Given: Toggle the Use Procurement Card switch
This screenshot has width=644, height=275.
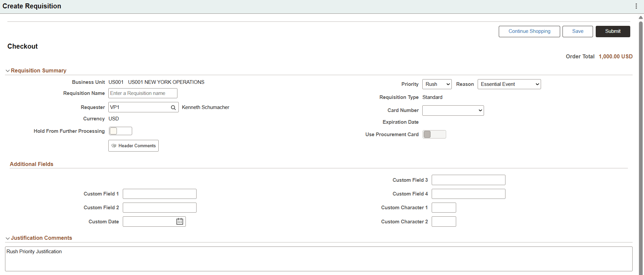Looking at the screenshot, I should pos(434,134).
